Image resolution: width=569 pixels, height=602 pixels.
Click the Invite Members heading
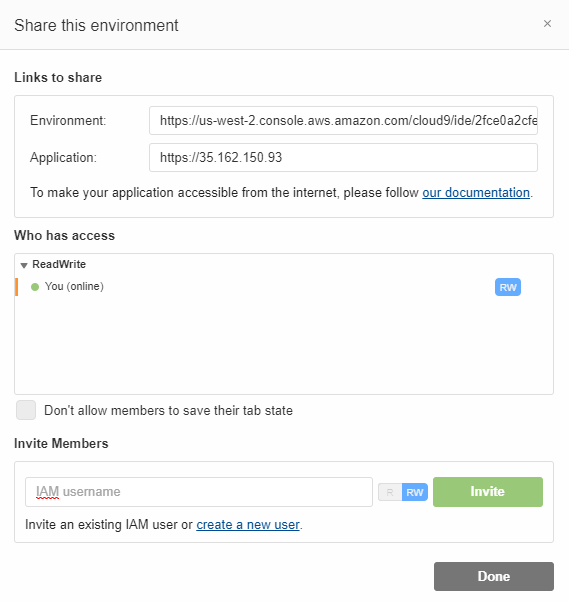[61, 443]
